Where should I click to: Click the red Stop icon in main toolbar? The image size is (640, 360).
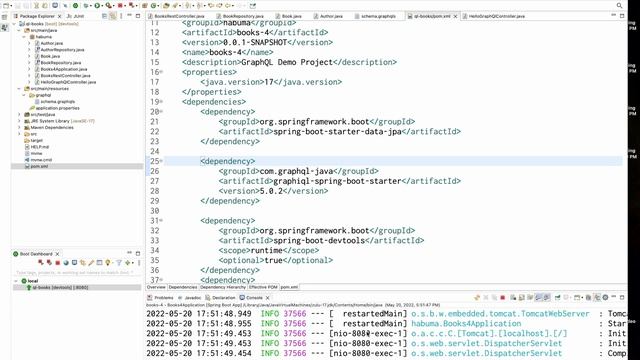120,6
